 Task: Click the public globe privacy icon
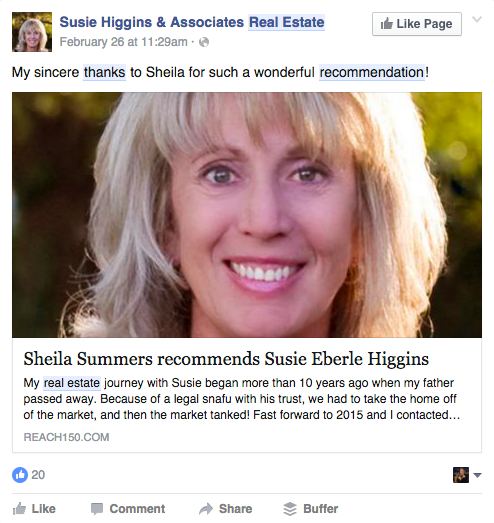coord(204,42)
